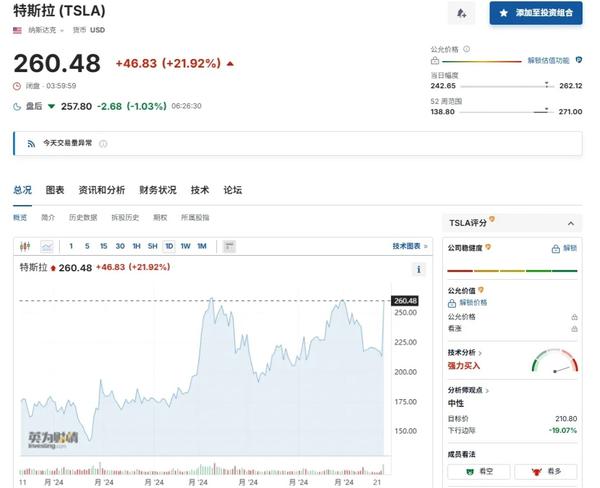This screenshot has height=488, width=600.
Task: Click the info icon next to 今天交易量异常
Action: [103, 143]
